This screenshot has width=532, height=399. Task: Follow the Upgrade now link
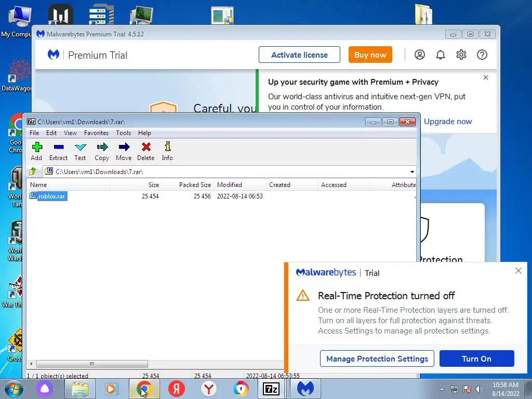[x=448, y=122]
